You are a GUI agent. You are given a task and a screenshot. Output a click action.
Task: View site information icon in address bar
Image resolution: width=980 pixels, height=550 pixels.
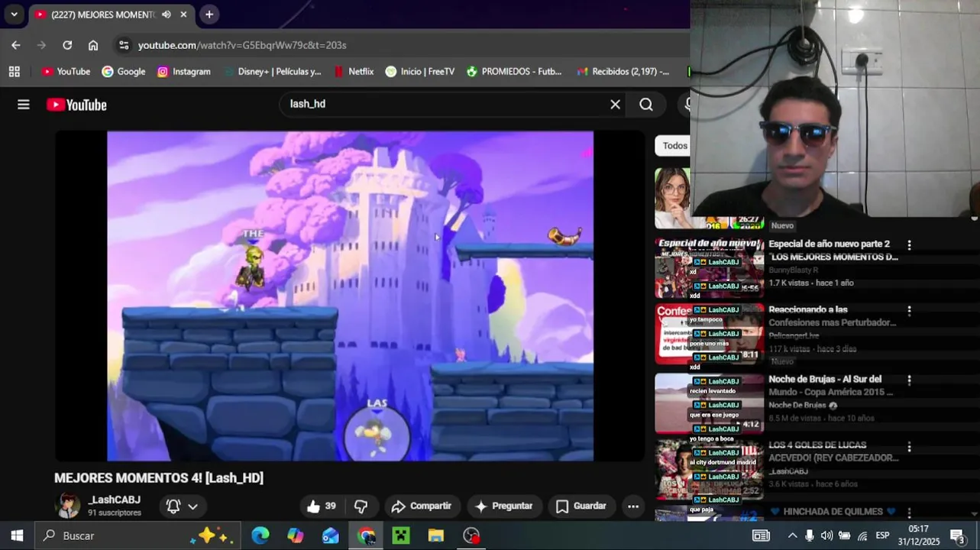click(x=124, y=45)
